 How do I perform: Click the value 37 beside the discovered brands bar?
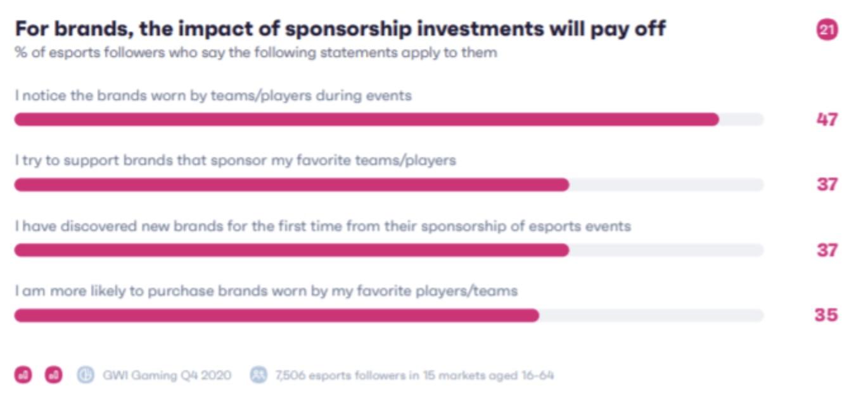tap(826, 250)
